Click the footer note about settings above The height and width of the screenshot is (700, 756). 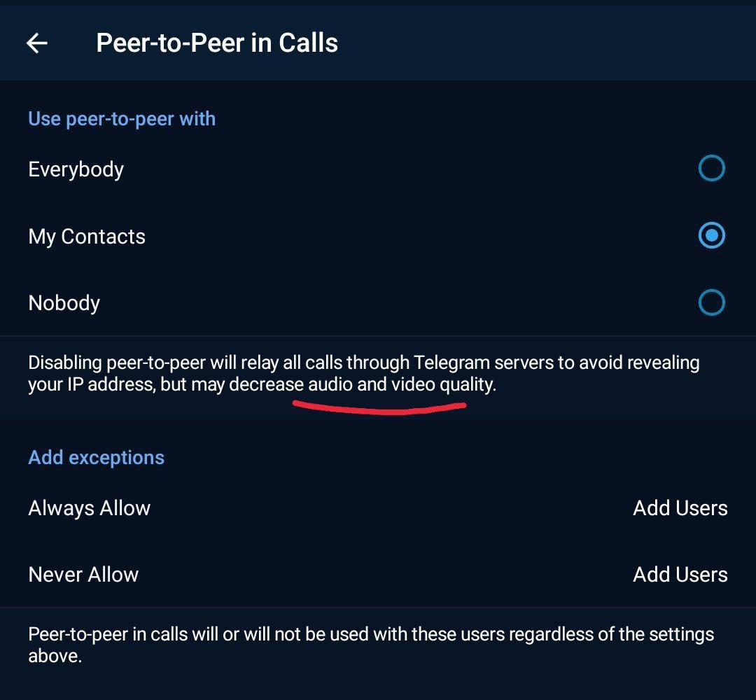click(371, 645)
